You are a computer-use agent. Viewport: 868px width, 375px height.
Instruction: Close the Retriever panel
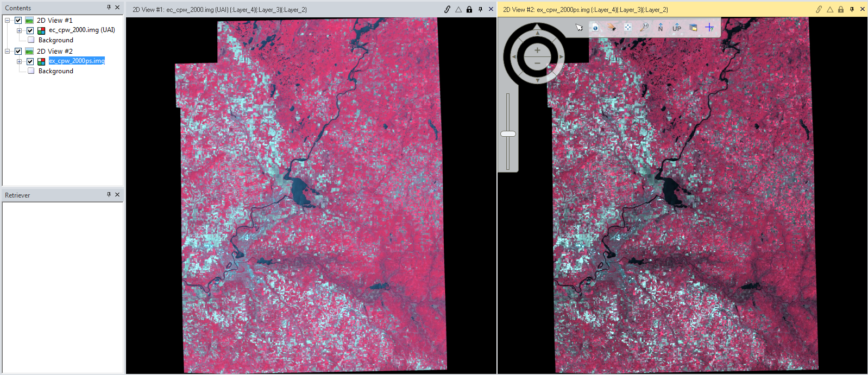click(x=117, y=194)
